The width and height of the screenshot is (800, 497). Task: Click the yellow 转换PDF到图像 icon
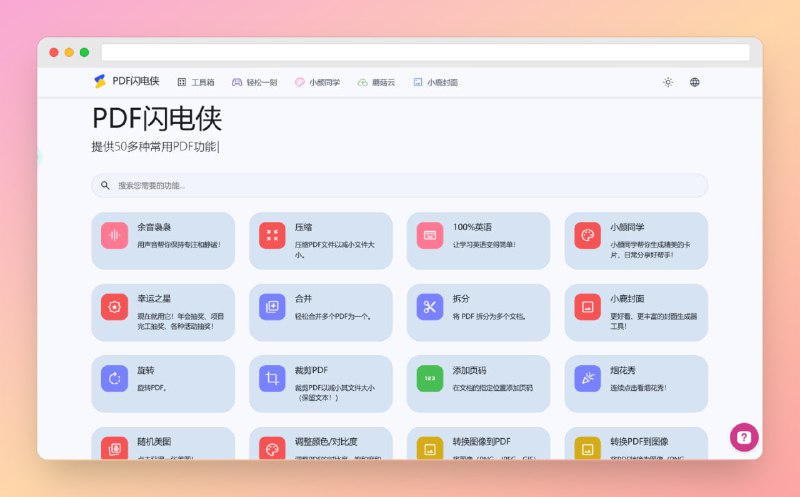click(x=587, y=448)
